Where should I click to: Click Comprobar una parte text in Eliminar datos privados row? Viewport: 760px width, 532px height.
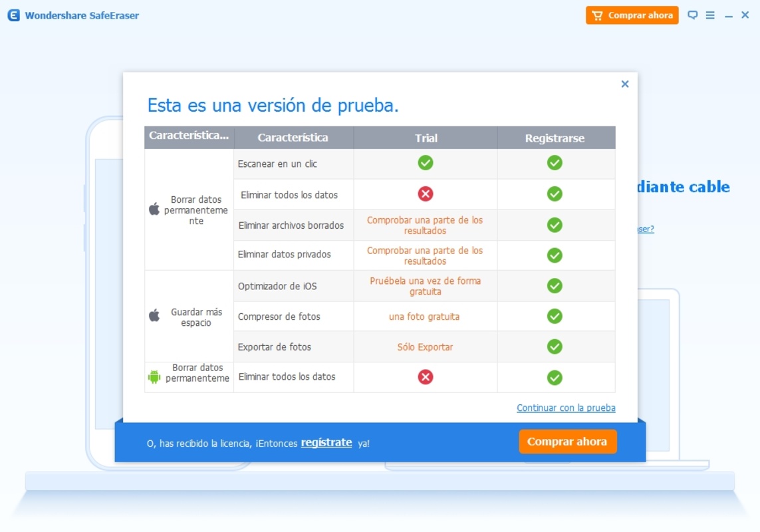point(425,255)
